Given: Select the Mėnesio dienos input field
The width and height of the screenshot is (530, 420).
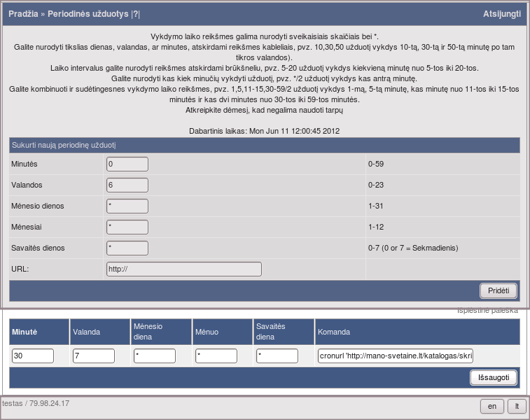Looking at the screenshot, I should tap(127, 206).
